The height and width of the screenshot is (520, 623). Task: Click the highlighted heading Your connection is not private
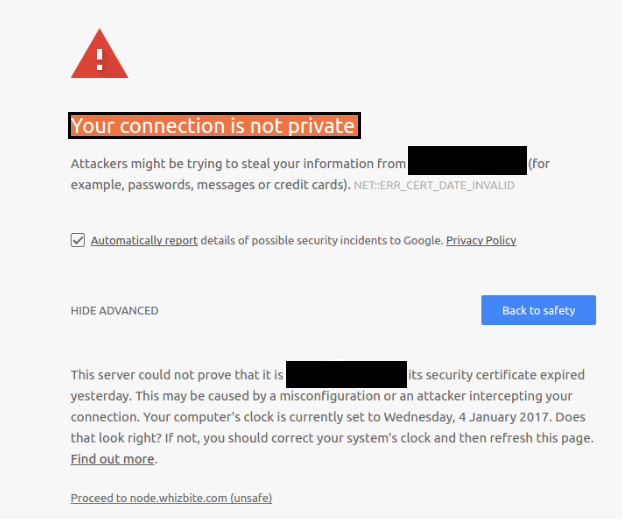point(215,126)
